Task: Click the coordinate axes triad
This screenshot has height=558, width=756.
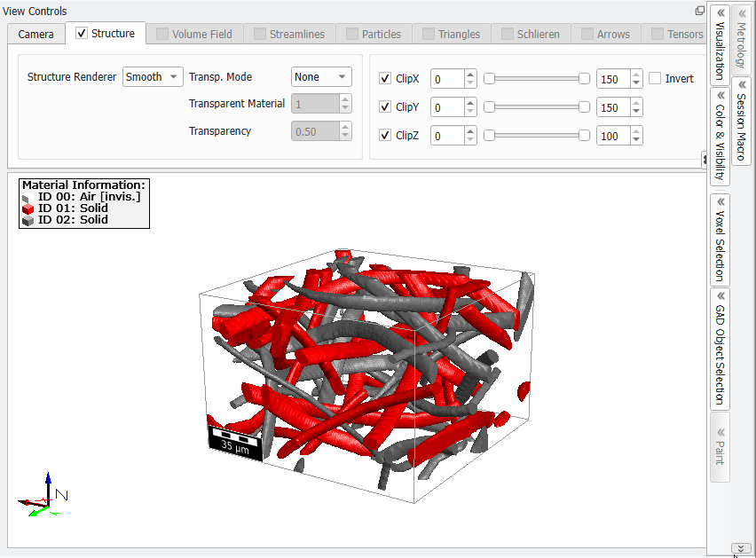Action: 43,495
